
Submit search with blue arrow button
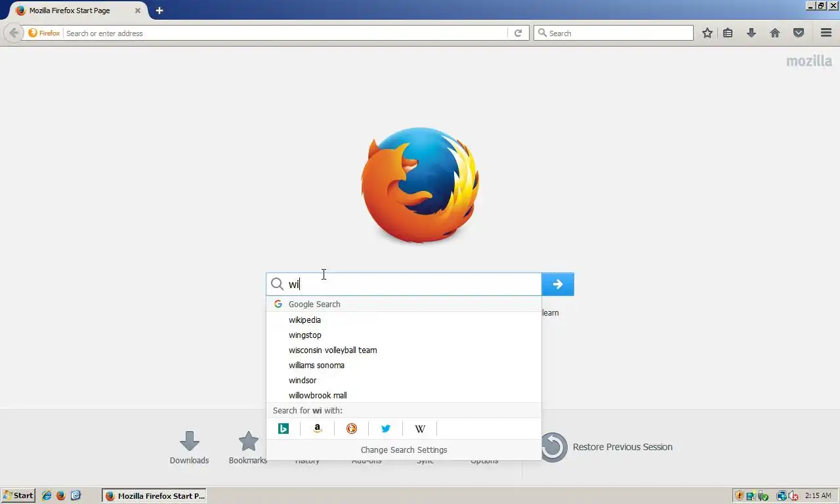[x=558, y=284]
